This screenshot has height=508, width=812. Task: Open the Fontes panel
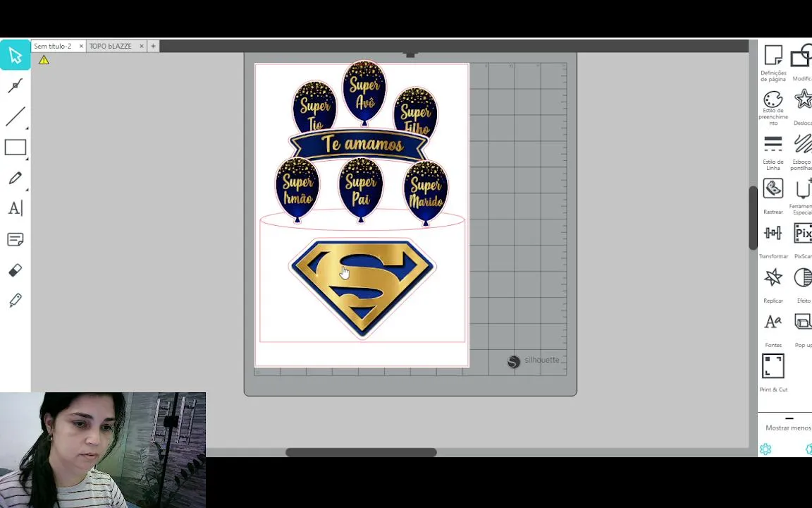[773, 330]
